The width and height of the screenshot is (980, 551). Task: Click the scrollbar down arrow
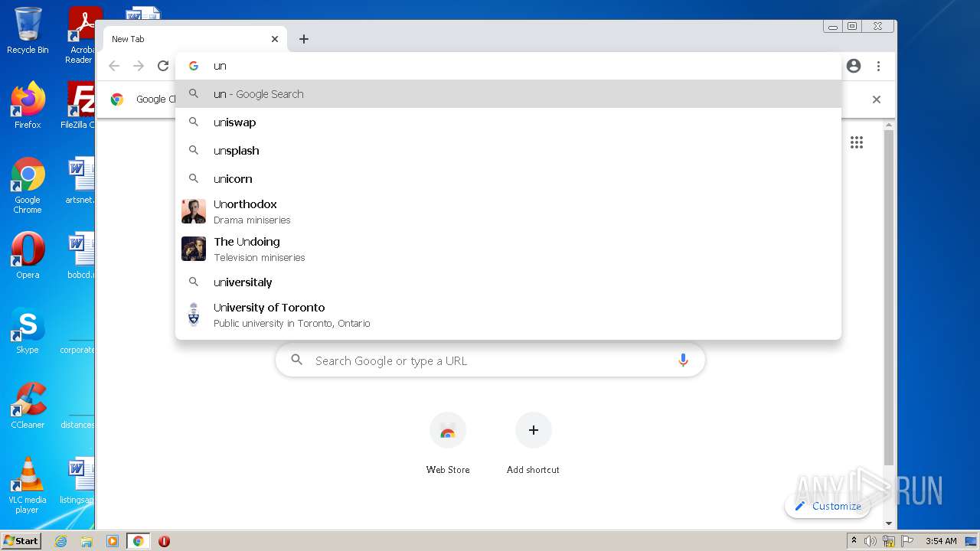(x=889, y=523)
